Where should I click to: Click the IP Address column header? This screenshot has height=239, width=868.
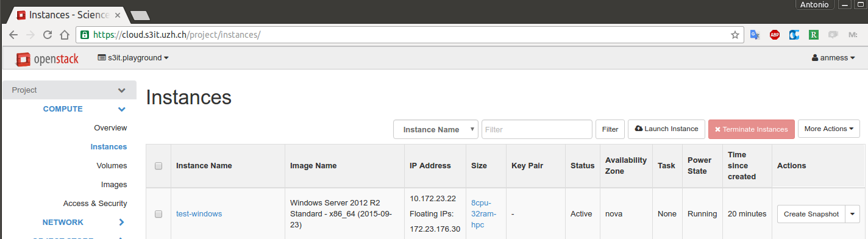pyautogui.click(x=430, y=166)
